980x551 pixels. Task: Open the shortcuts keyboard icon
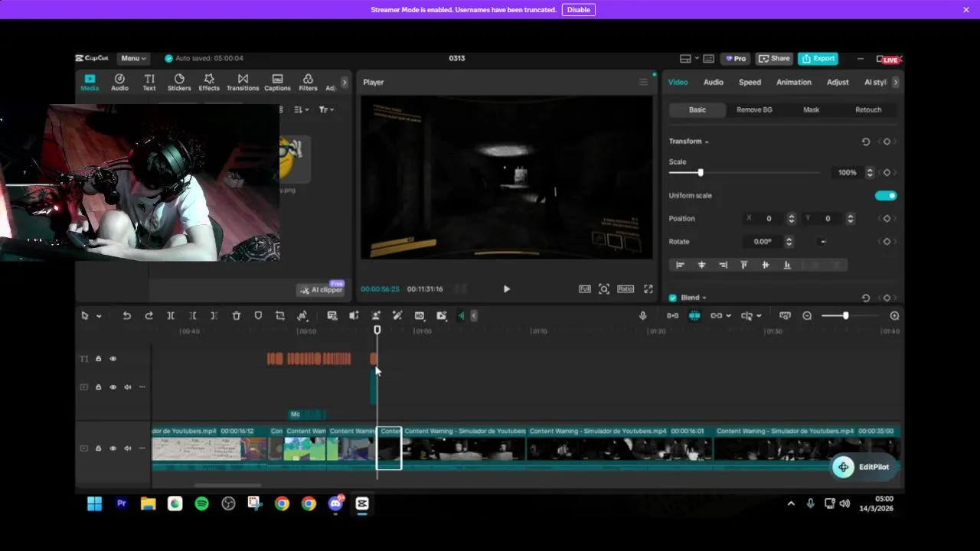[x=709, y=58]
